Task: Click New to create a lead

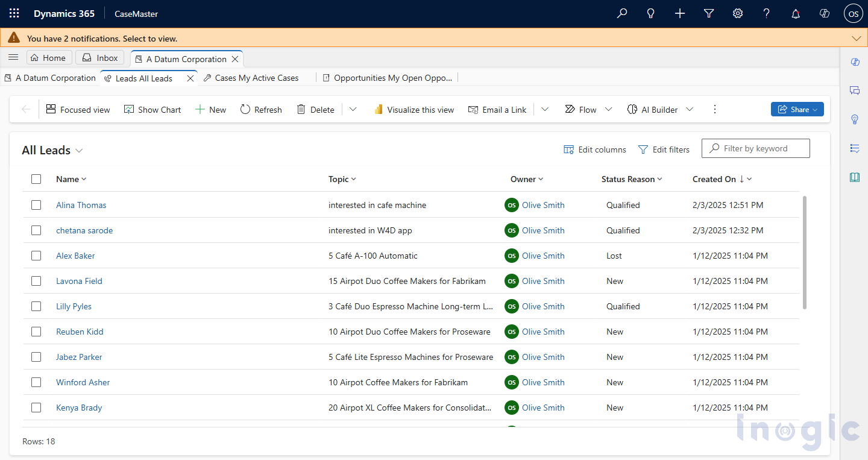Action: pos(210,109)
